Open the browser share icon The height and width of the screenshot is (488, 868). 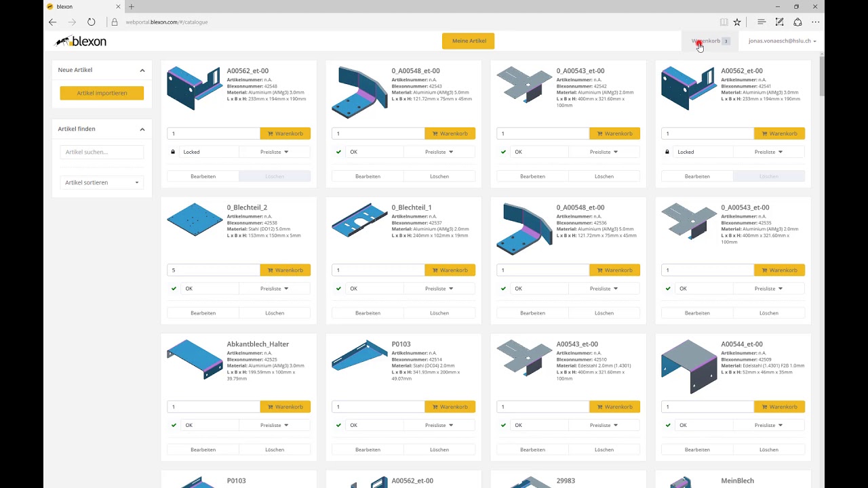[797, 22]
